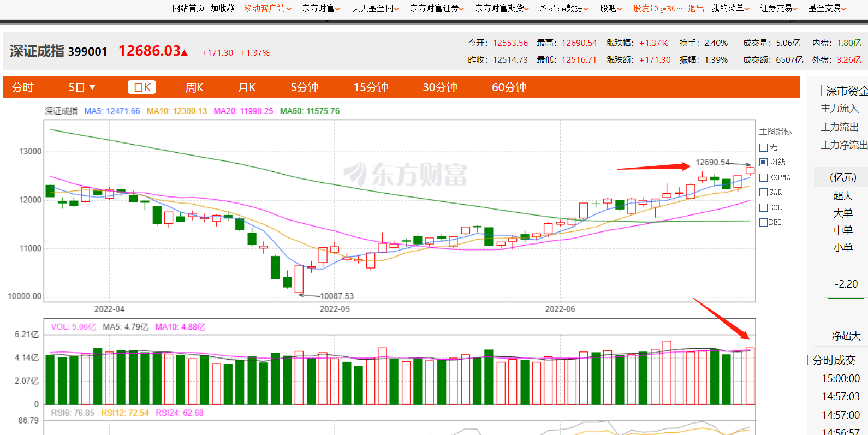The width and height of the screenshot is (868, 435).
Task: Enable the EXPMA indicator checkbox
Action: (x=764, y=177)
